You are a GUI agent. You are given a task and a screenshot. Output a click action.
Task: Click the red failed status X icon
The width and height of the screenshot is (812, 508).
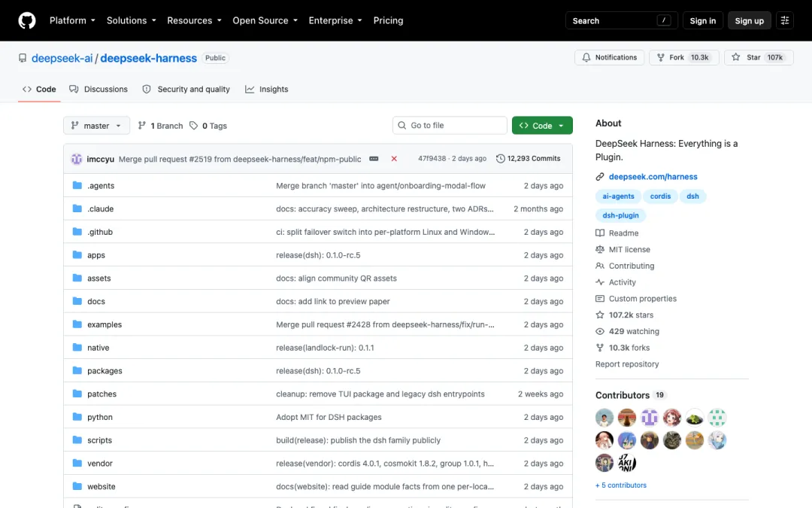point(394,159)
